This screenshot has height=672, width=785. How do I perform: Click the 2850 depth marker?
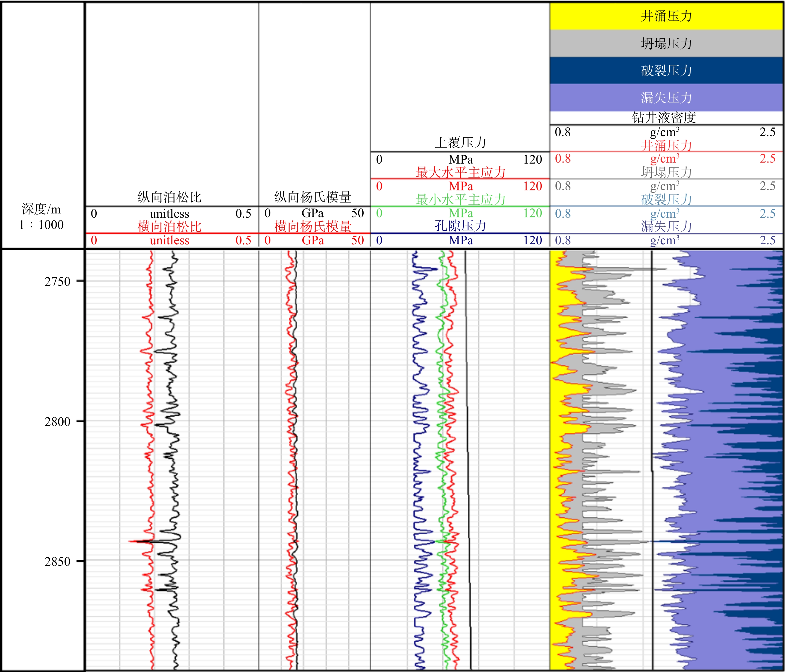coord(58,561)
